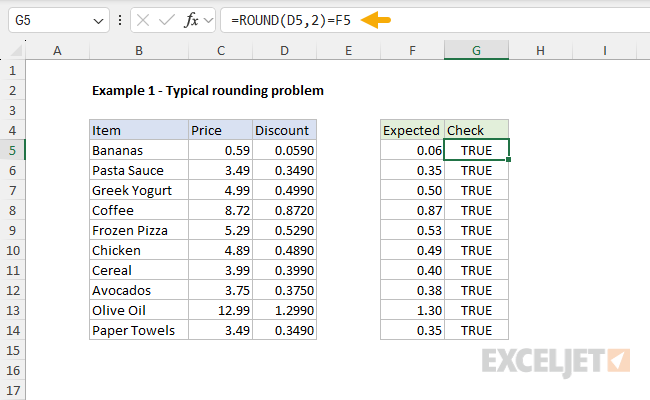Image resolution: width=650 pixels, height=400 pixels.
Task: Click the formula bar options dots handle
Action: click(x=120, y=20)
